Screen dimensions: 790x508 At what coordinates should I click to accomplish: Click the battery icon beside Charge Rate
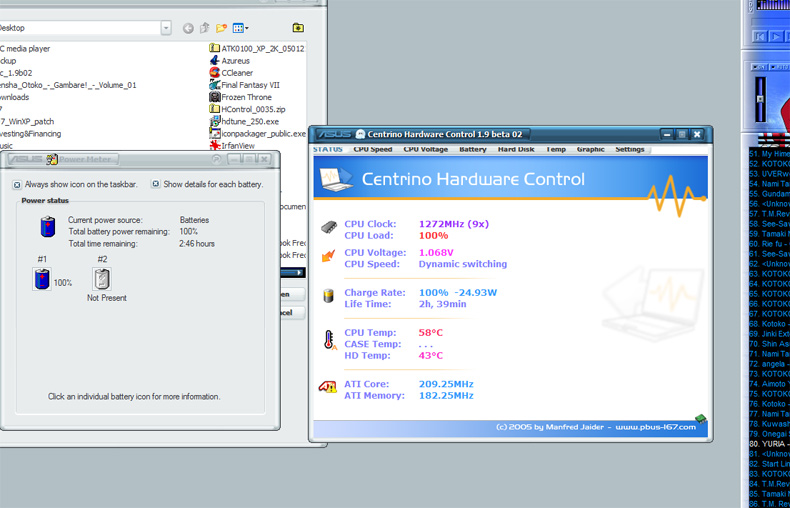click(328, 296)
